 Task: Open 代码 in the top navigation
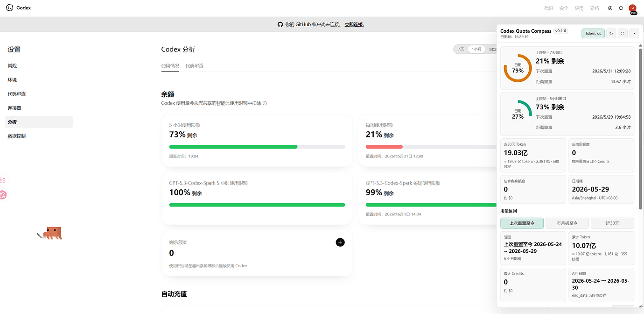coord(549,8)
